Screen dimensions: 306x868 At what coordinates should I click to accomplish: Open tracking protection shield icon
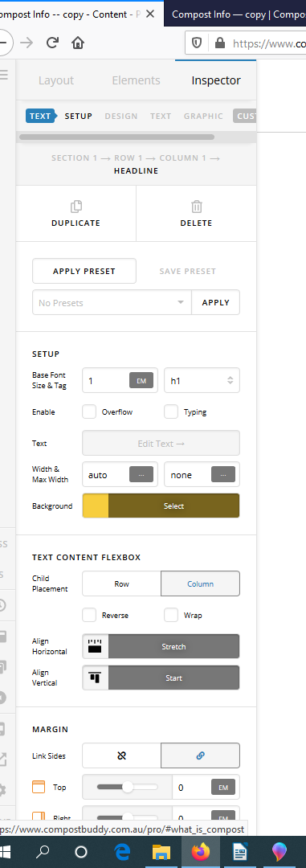coord(197,43)
